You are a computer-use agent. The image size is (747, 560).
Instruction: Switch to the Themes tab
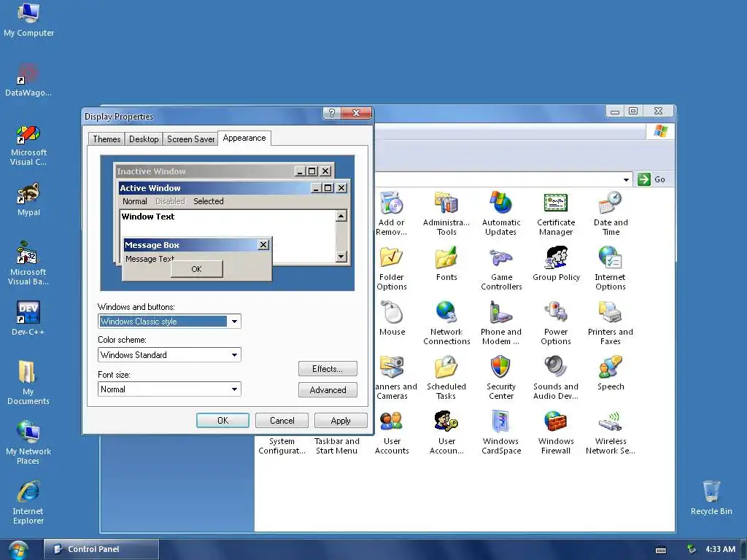pos(107,139)
